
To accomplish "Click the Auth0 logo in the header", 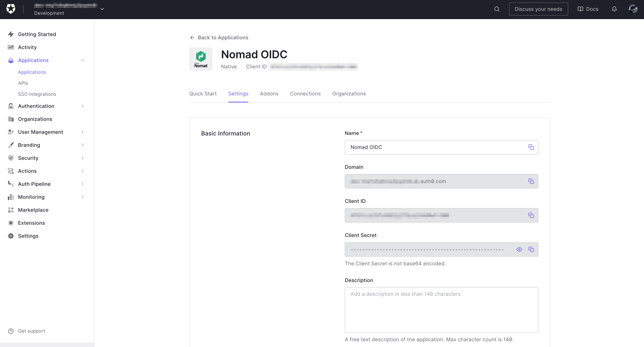I will 11,9.
